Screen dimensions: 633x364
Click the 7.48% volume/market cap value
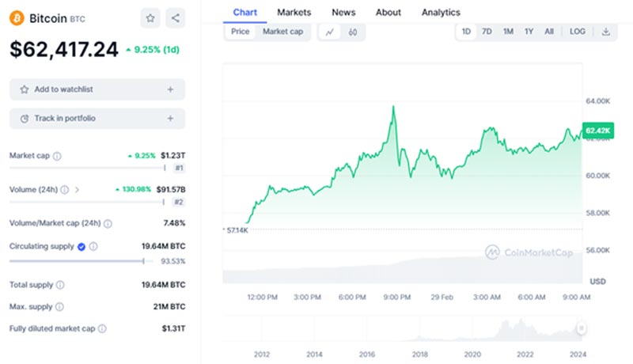[x=174, y=223]
